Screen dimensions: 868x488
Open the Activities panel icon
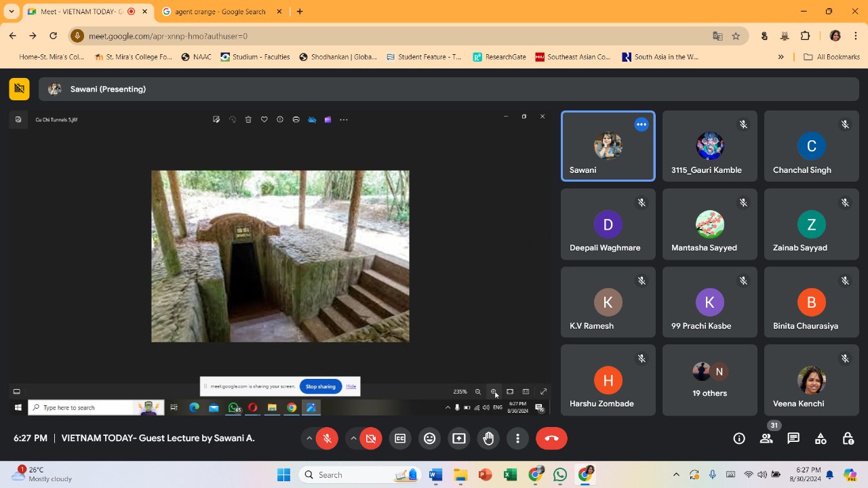(x=821, y=439)
